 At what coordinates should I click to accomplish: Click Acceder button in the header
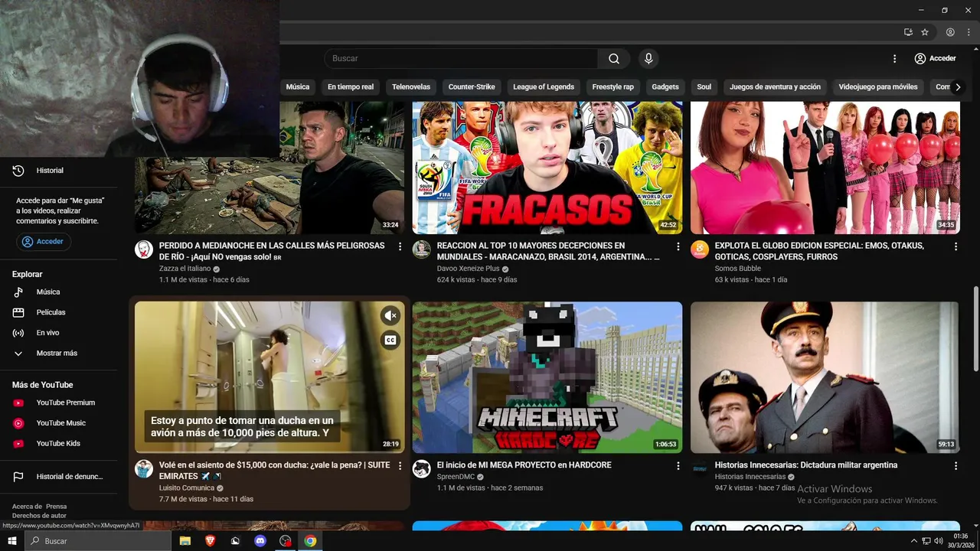point(935,59)
